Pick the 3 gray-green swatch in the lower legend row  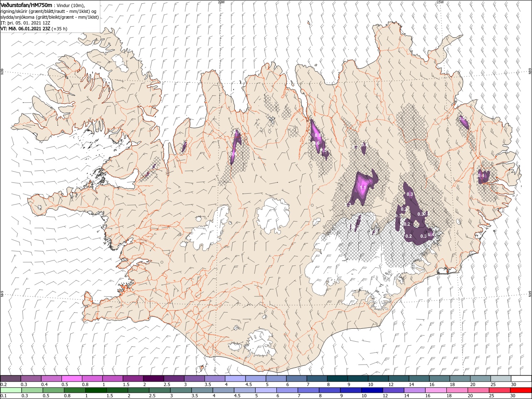(x=181, y=390)
